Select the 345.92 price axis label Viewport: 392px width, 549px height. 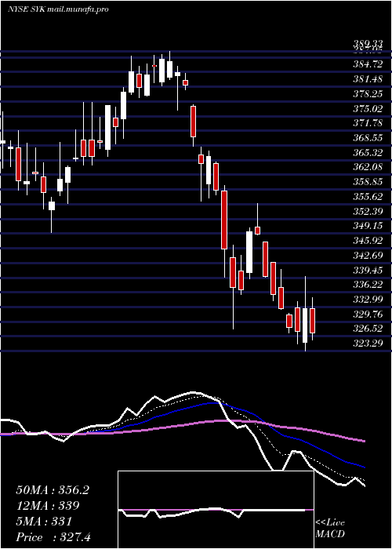[x=368, y=241]
